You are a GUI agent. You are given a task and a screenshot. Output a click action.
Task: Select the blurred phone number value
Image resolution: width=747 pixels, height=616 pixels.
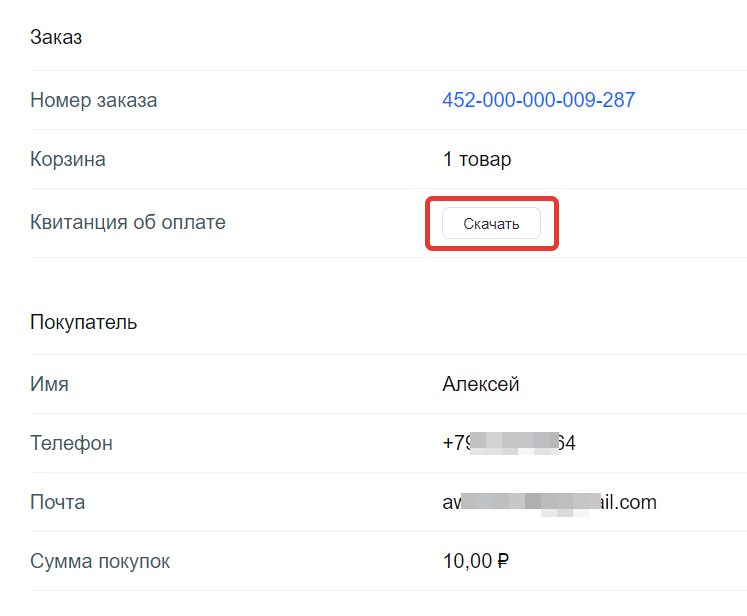coord(509,443)
